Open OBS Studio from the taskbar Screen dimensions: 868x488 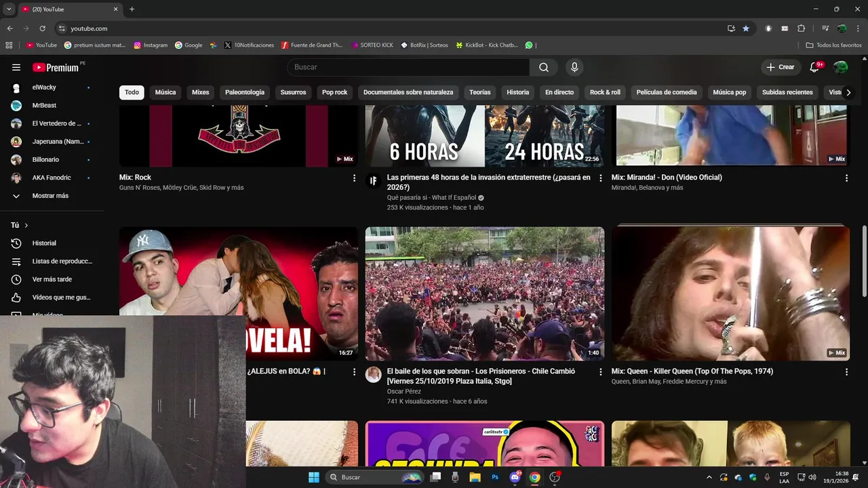tap(555, 477)
